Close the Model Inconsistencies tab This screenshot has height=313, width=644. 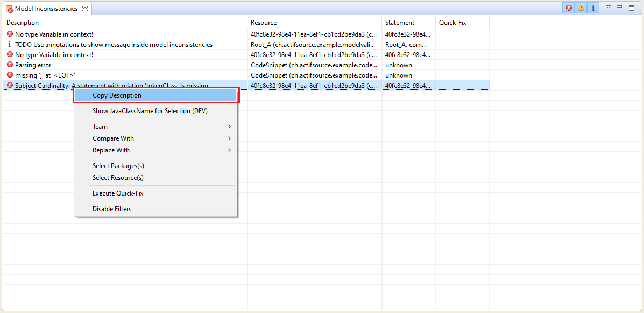(85, 9)
